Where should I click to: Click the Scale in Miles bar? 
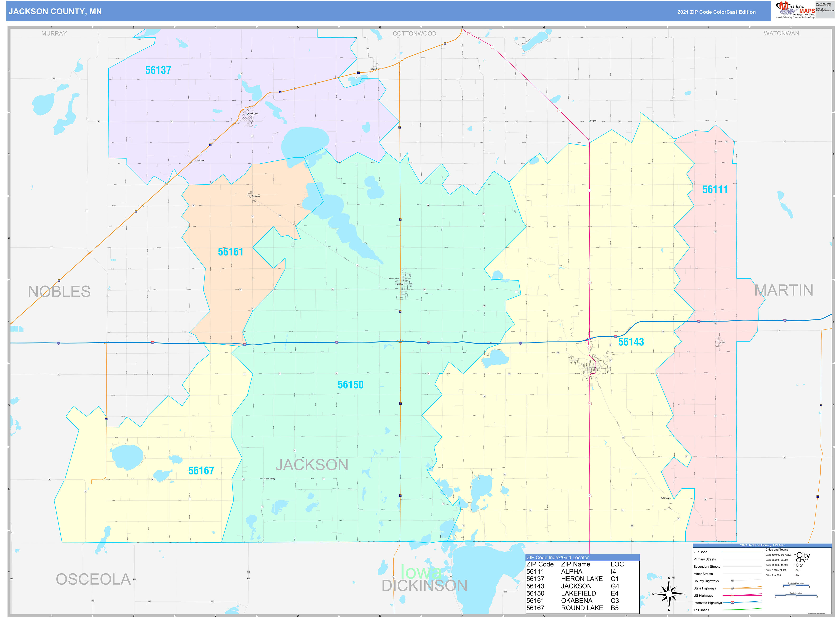point(796,595)
